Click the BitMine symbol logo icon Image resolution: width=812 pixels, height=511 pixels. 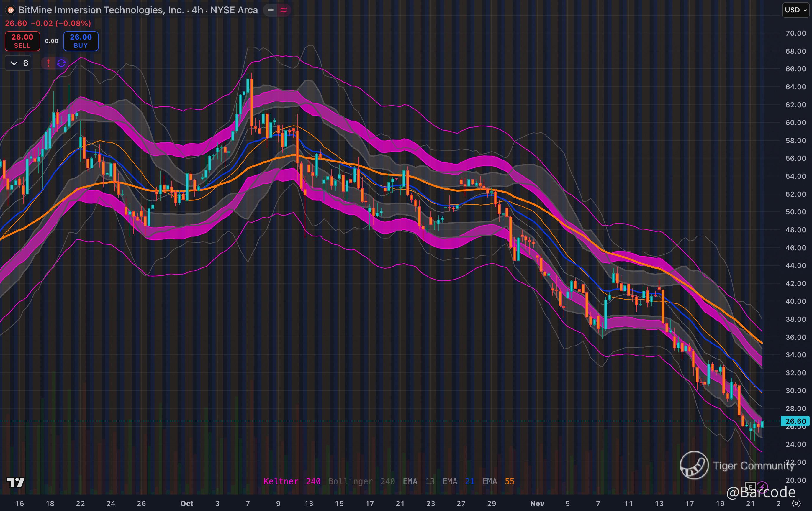pos(10,10)
